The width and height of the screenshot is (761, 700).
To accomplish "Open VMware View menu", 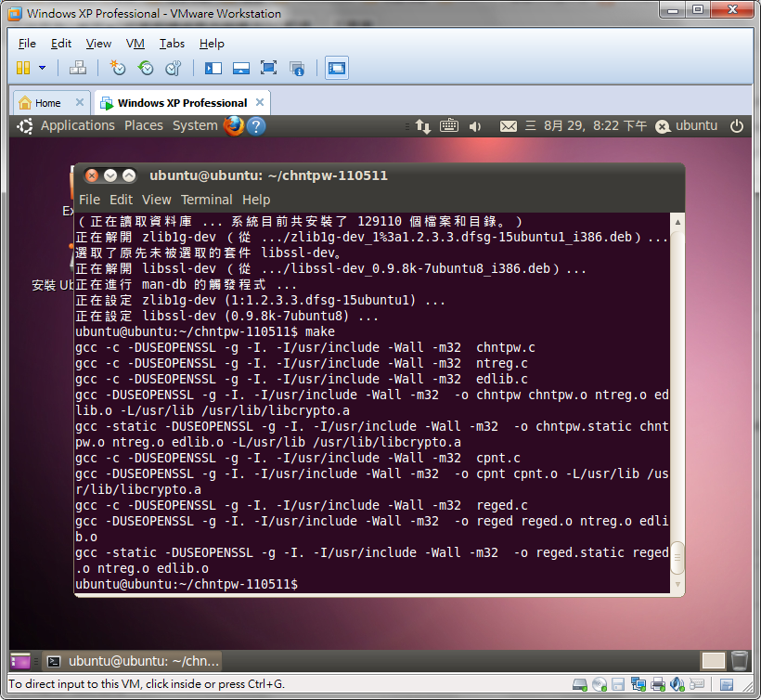I will point(98,44).
